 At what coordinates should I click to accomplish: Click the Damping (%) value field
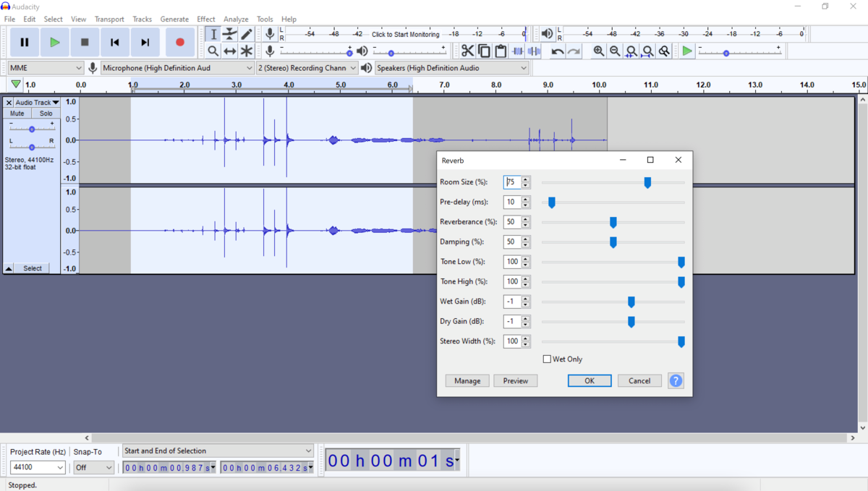point(512,242)
